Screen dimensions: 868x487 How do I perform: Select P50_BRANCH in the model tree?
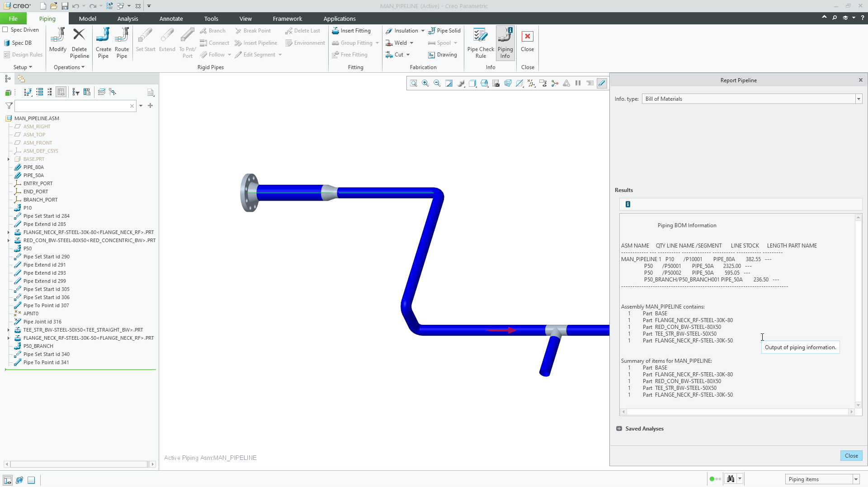[38, 346]
